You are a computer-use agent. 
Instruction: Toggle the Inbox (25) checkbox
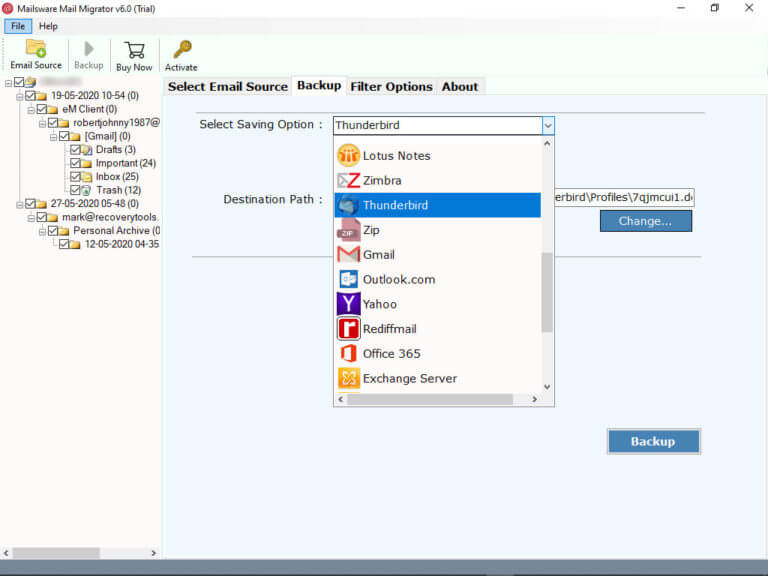click(75, 176)
